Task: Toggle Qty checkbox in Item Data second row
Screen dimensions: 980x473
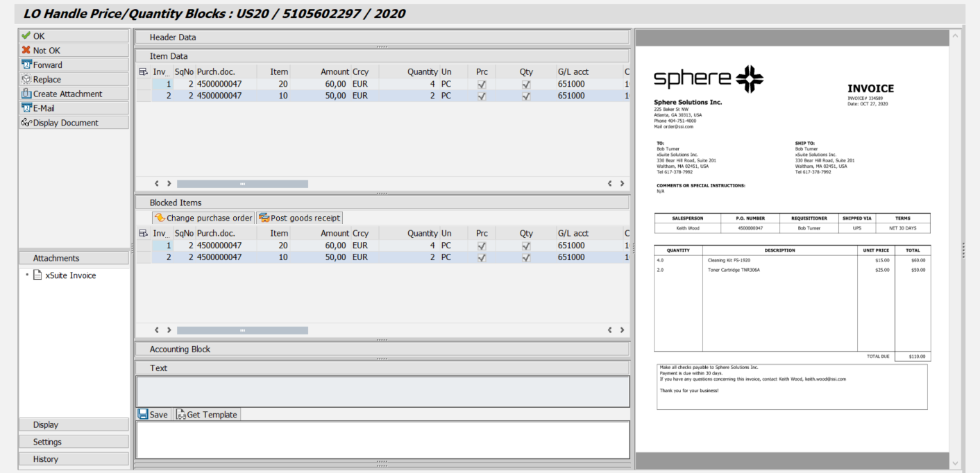Action: (x=526, y=96)
